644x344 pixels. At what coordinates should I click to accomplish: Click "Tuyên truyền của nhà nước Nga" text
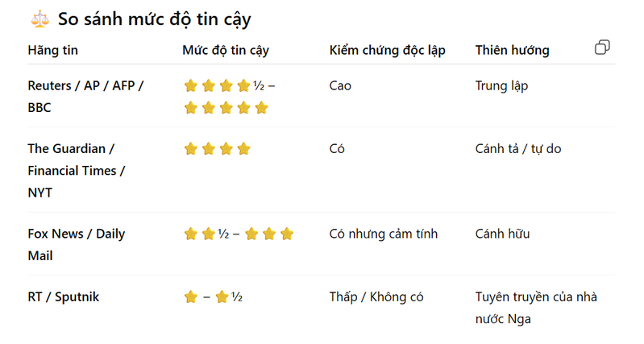point(536,308)
